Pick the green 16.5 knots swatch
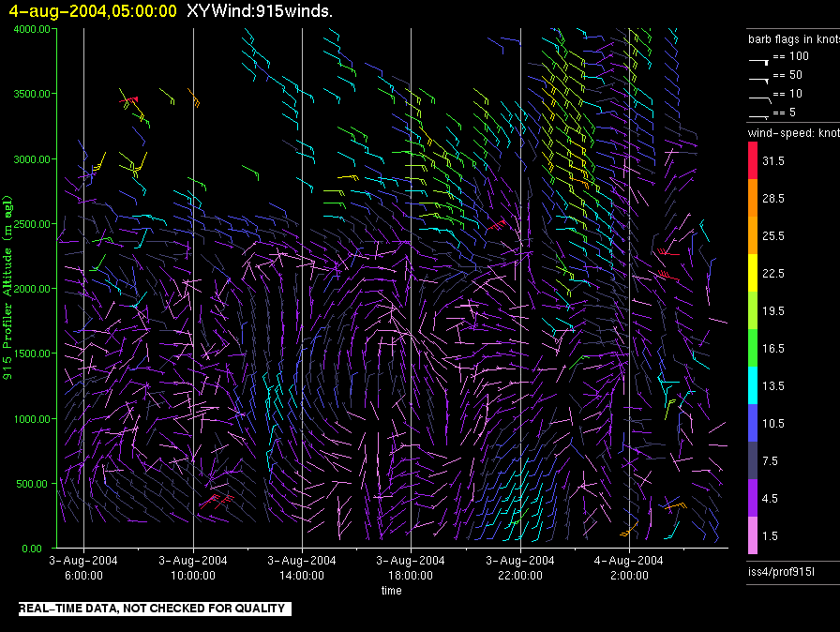 pos(753,348)
